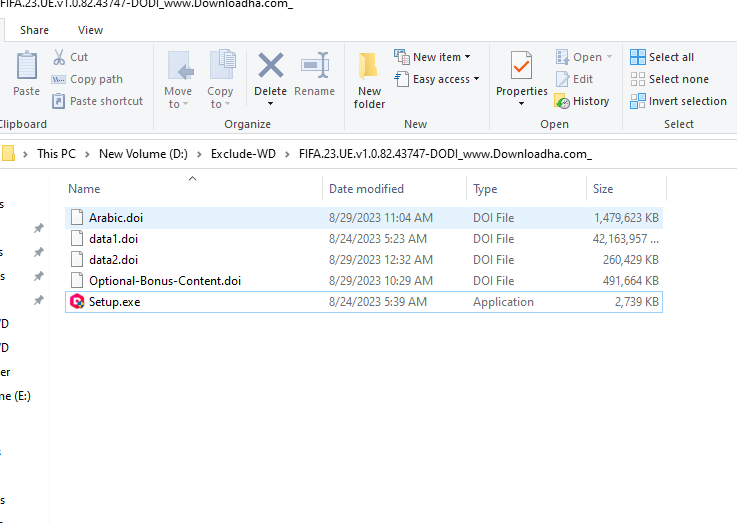Viewport: 737px width, 524px height.
Task: Click the folder icon in address bar
Action: pos(8,154)
